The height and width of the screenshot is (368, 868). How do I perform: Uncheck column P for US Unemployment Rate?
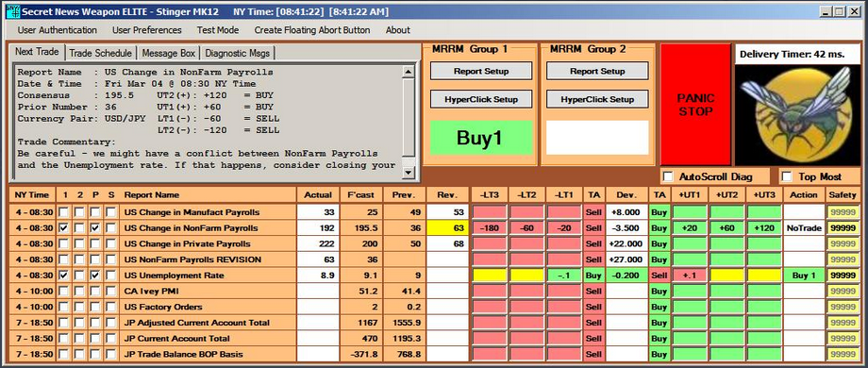(96, 275)
